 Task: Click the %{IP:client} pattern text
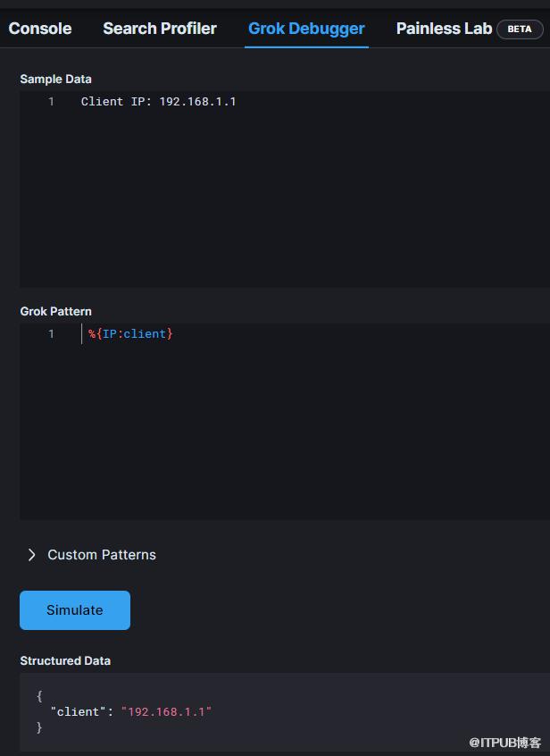[130, 334]
